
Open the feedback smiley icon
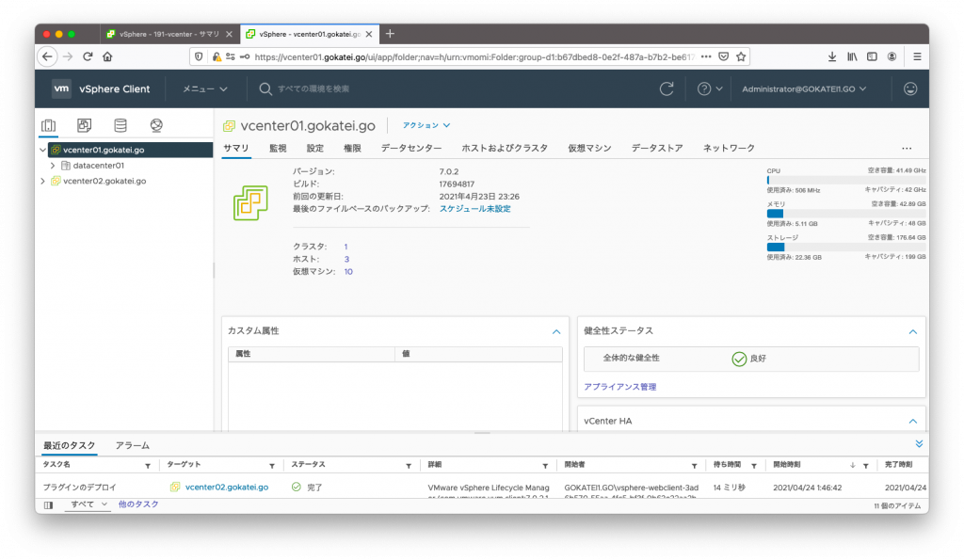pos(909,89)
